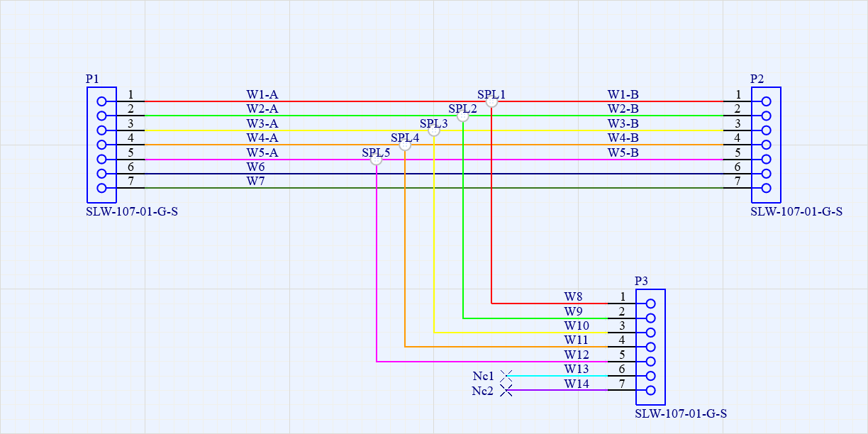
Task: Toggle the SPL4 splice node
Action: click(404, 146)
